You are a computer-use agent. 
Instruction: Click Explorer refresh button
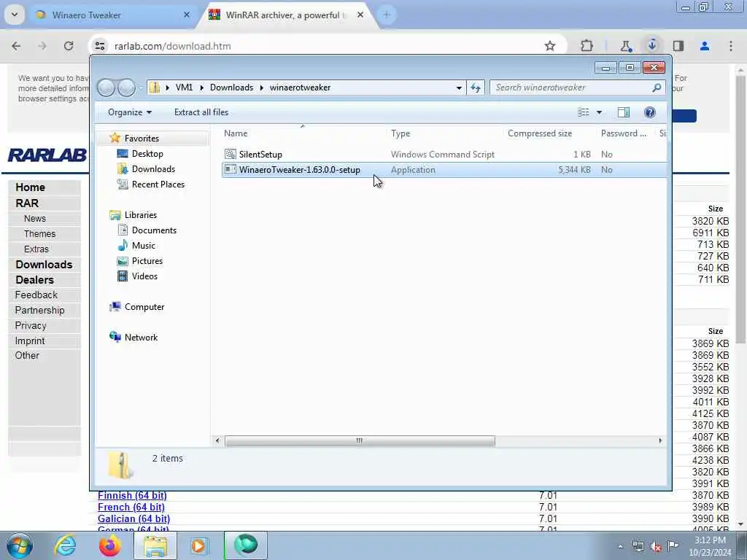pos(476,87)
